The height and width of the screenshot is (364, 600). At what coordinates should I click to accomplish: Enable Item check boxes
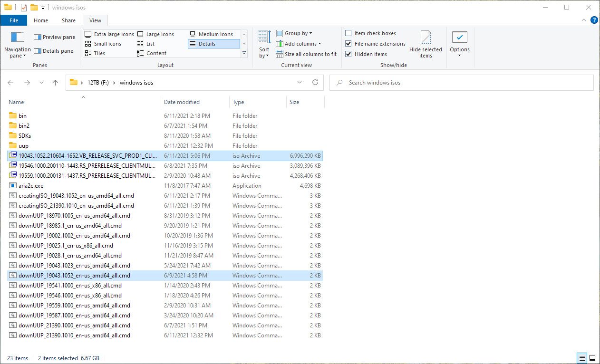pos(348,33)
